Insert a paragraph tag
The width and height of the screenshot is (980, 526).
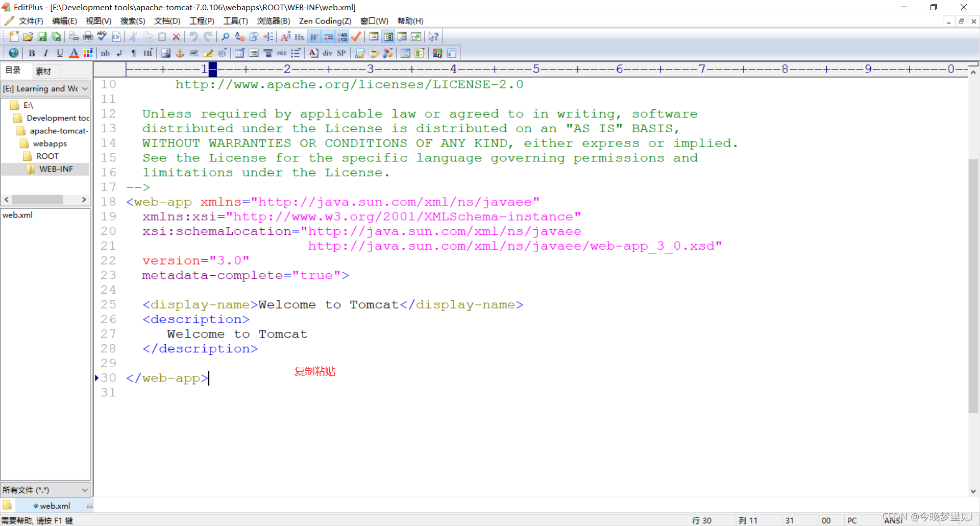(133, 53)
